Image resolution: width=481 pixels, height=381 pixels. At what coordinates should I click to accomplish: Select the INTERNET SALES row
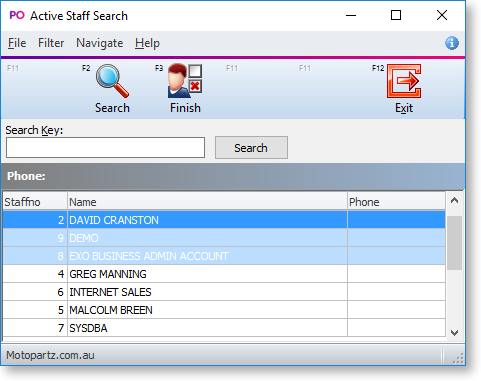click(224, 292)
